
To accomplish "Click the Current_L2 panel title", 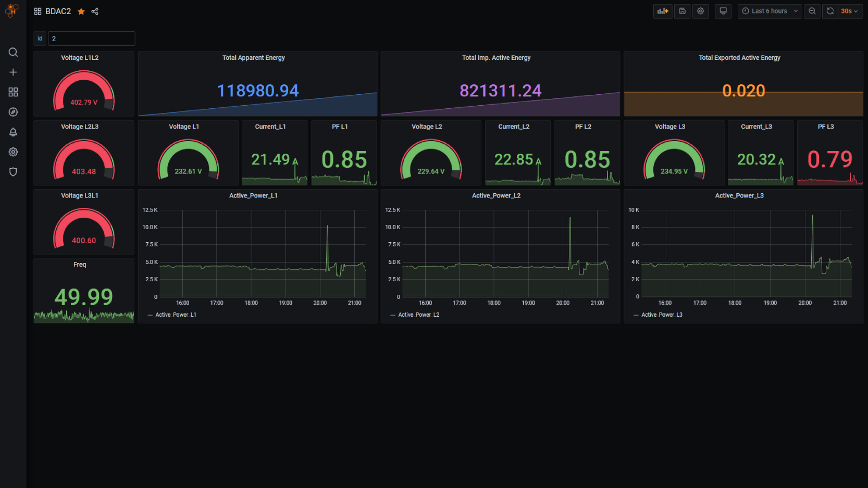I will [514, 127].
